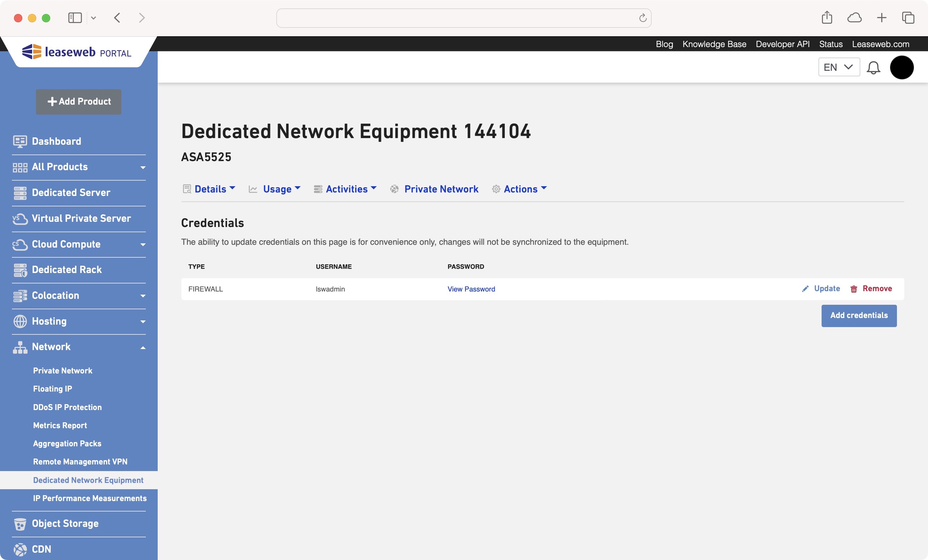Click the Virtual Private Server cloud icon
Viewport: 928px width, 560px height.
(20, 219)
